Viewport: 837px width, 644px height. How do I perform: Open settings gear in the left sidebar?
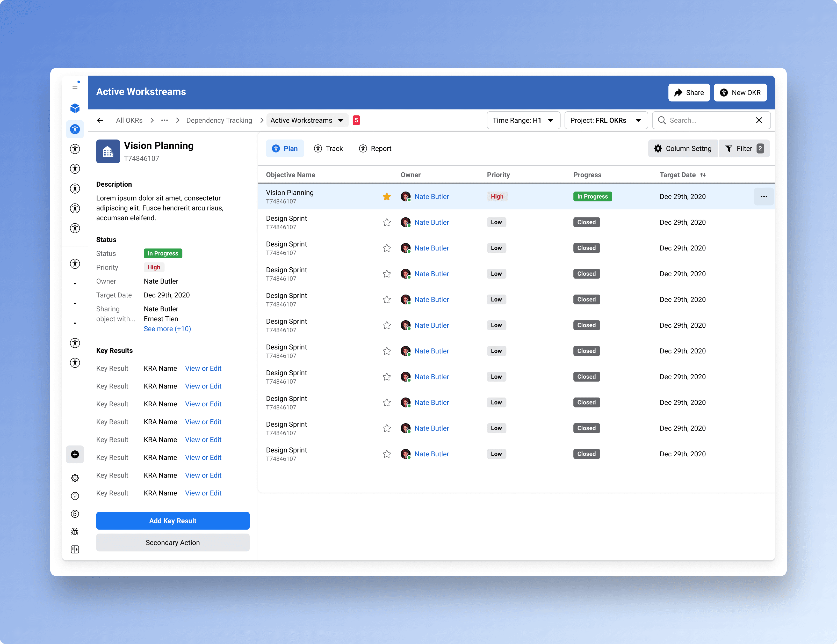click(x=75, y=478)
